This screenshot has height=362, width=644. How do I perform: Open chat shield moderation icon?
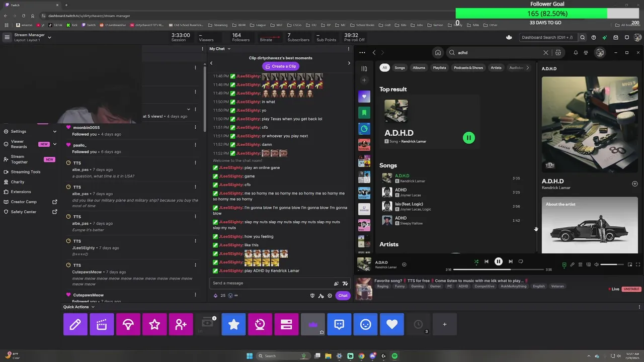pyautogui.click(x=312, y=296)
